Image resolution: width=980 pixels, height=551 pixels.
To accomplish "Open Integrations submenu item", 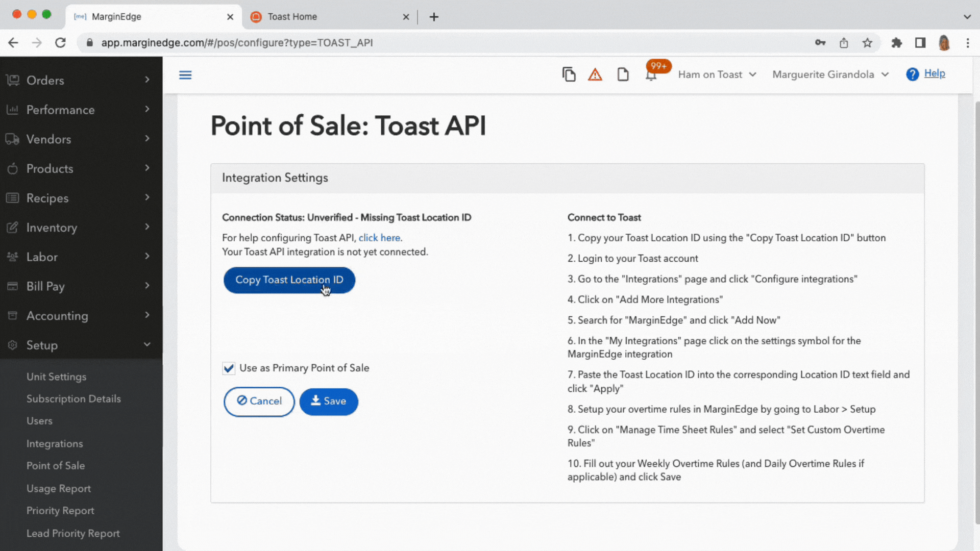I will [x=55, y=444].
